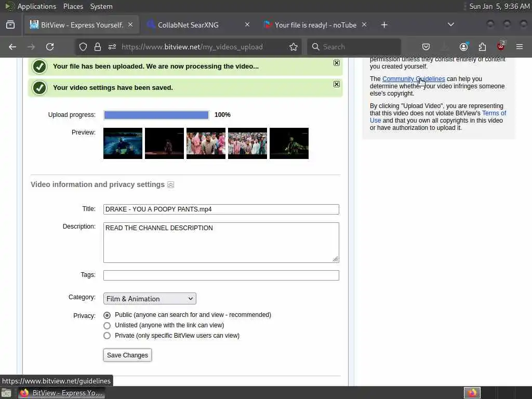
Task: Select the fourth preview thumbnail of crowd
Action: click(x=247, y=143)
